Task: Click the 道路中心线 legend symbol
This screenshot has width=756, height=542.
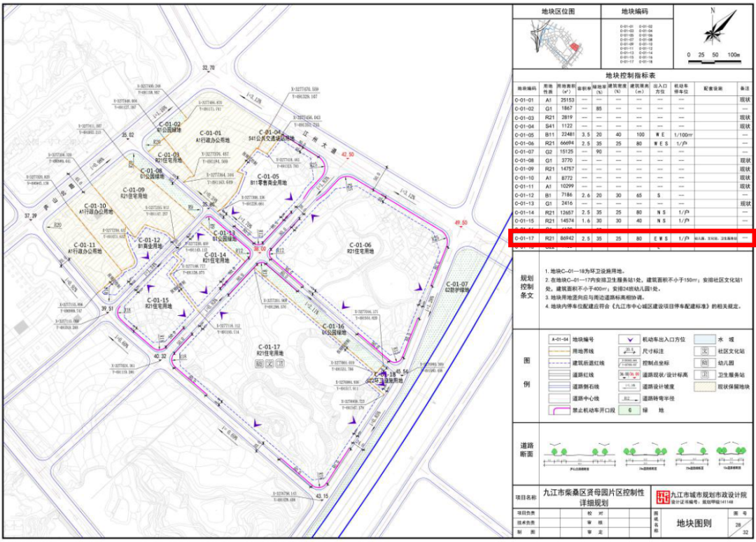Action: 559,398
